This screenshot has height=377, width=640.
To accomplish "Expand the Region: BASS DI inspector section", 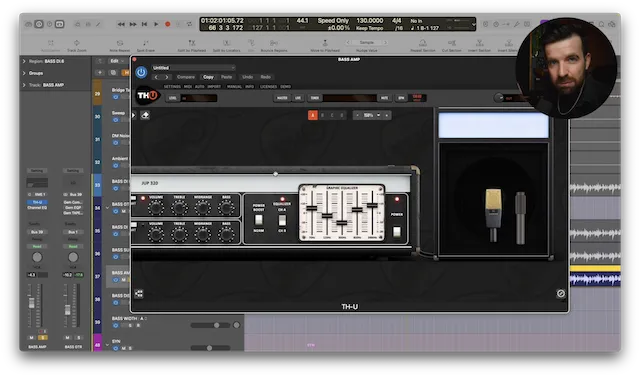I will tap(24, 61).
